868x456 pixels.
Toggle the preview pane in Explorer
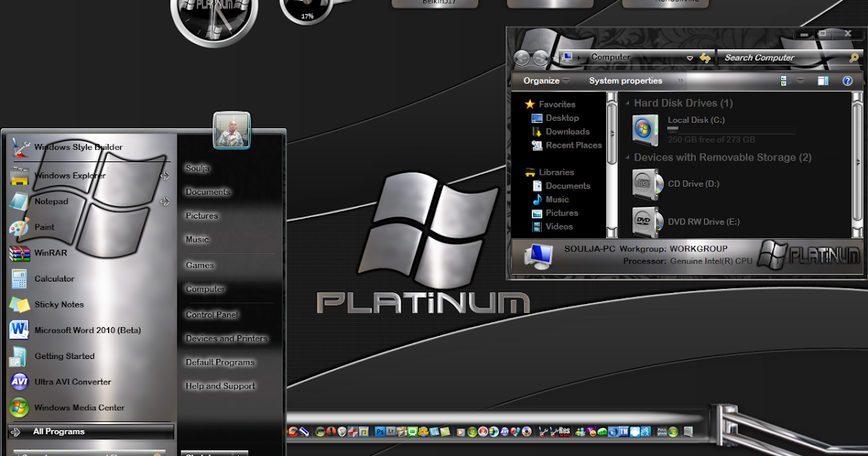coord(822,81)
